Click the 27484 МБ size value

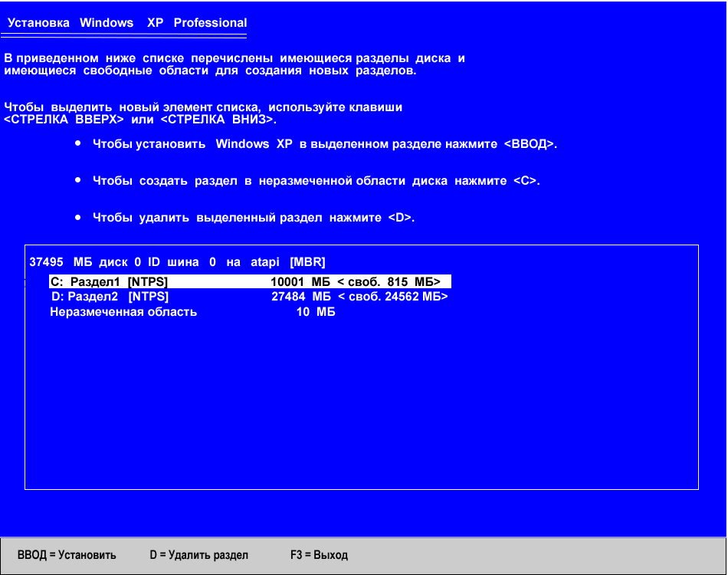pos(301,297)
